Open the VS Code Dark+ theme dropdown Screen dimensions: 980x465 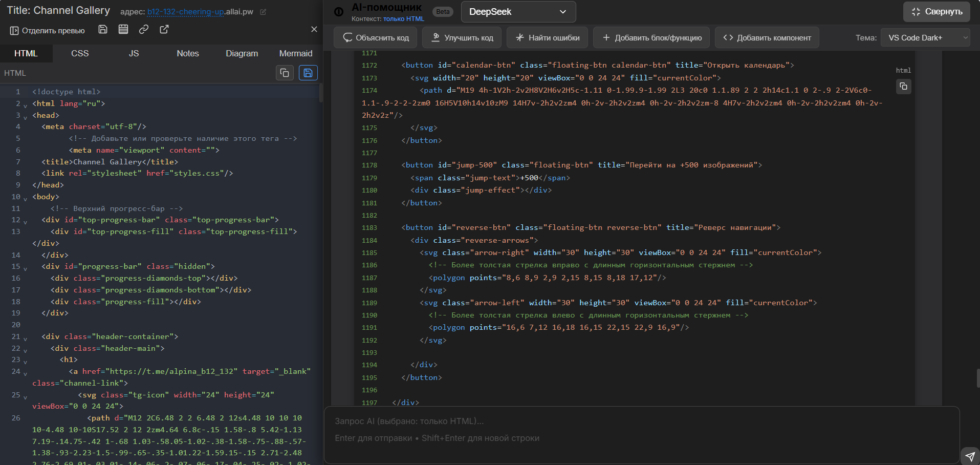point(925,38)
